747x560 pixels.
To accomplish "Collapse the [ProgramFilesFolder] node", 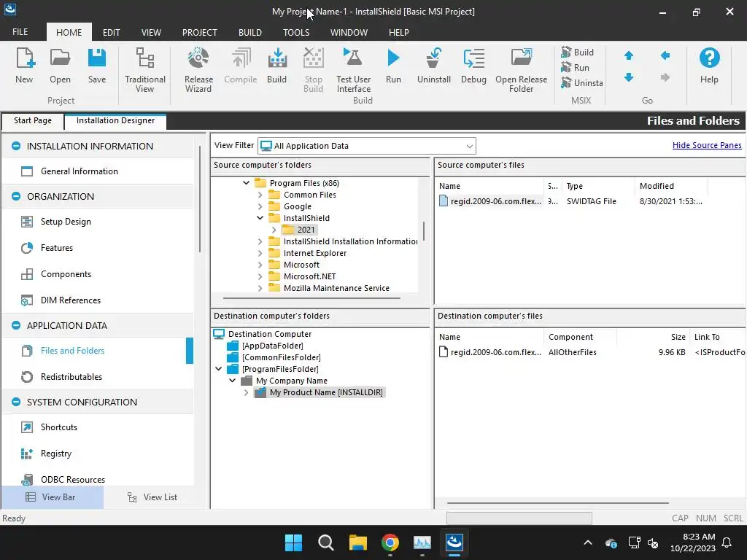I will [218, 369].
